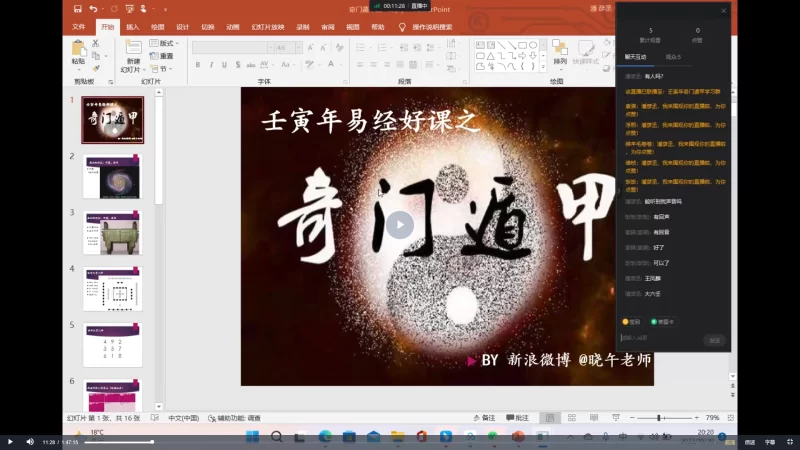Screen dimensions: 800x450
Task: Open the Insert (插入) ribbon tab
Action: [x=132, y=27]
